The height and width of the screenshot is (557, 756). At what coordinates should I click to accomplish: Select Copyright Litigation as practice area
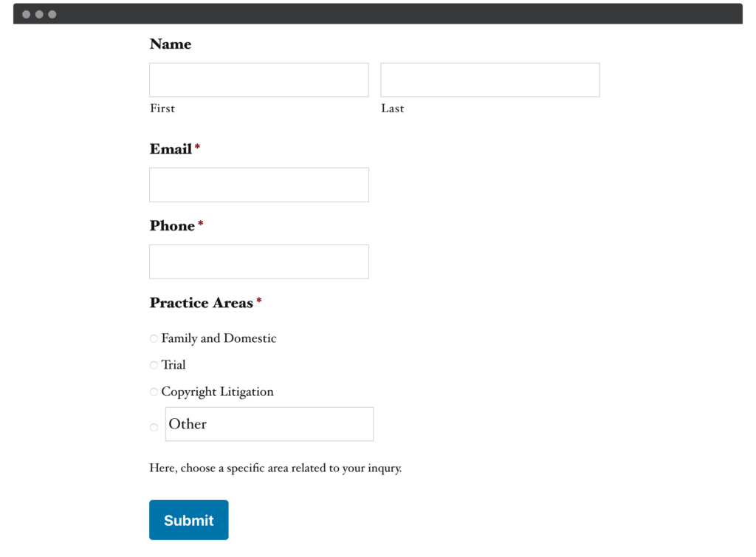(x=154, y=392)
